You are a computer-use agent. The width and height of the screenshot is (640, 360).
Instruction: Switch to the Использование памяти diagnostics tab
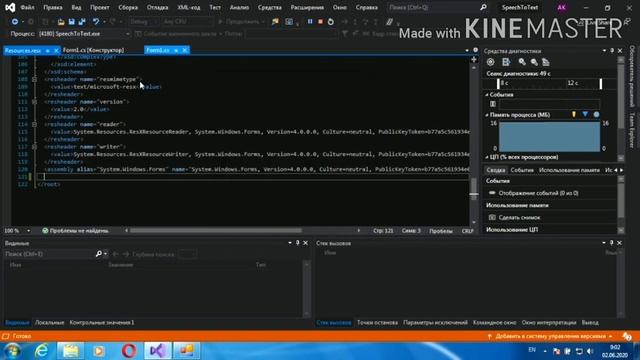tap(569, 170)
